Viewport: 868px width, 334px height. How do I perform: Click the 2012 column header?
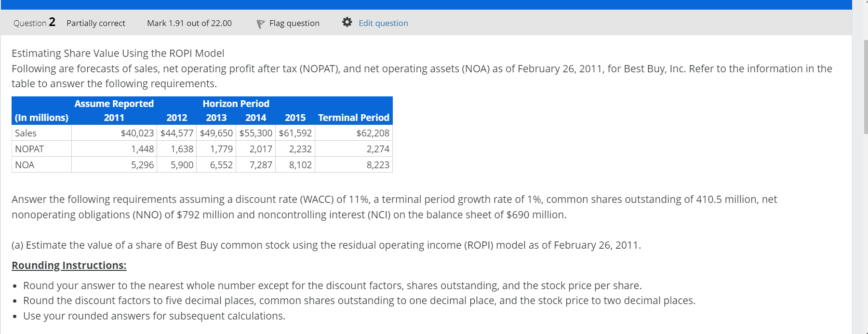(177, 118)
